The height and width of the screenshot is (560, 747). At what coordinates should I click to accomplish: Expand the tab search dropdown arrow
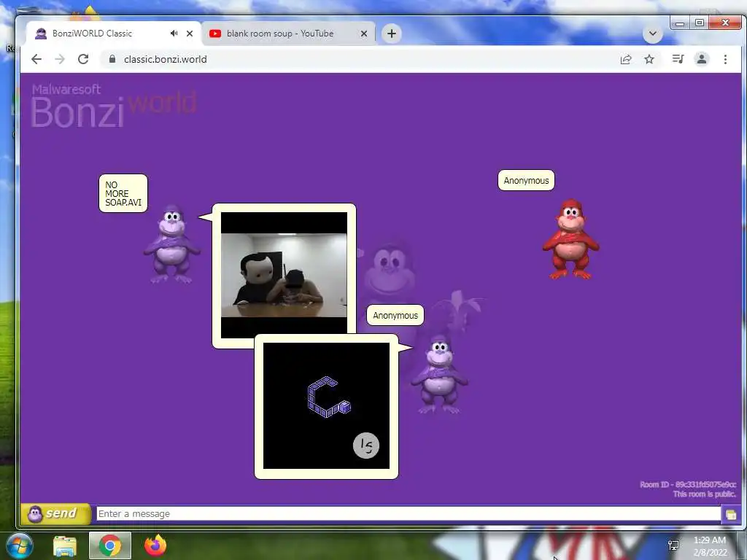coord(653,34)
